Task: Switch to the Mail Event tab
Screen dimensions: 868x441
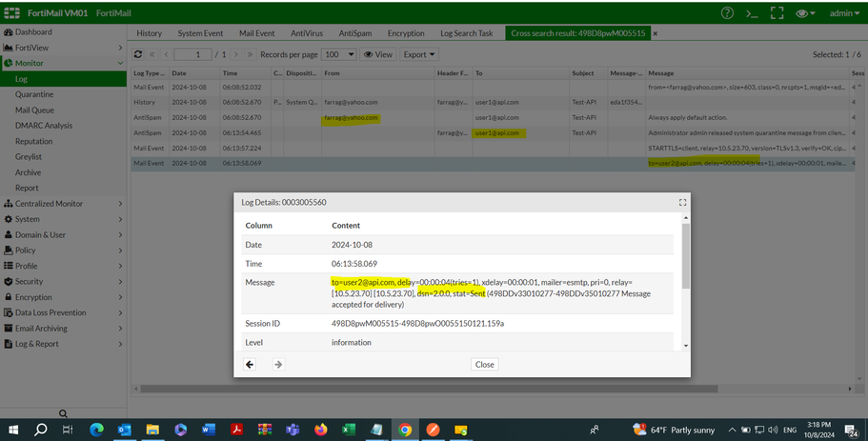Action: [255, 33]
